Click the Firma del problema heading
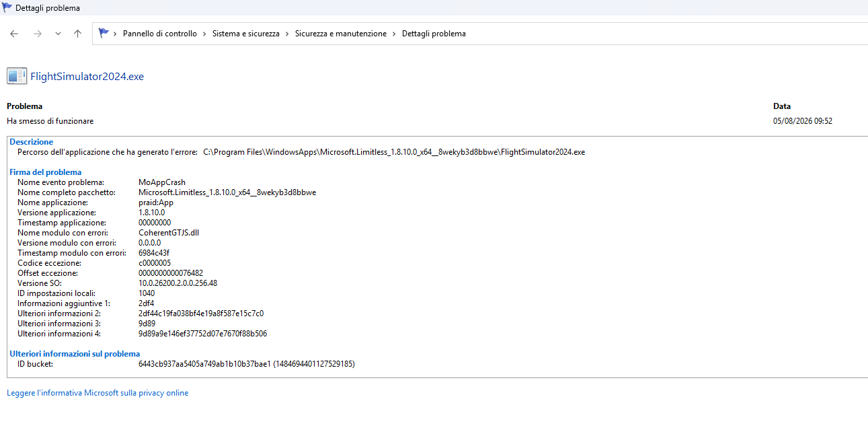The width and height of the screenshot is (868, 438). pos(45,172)
